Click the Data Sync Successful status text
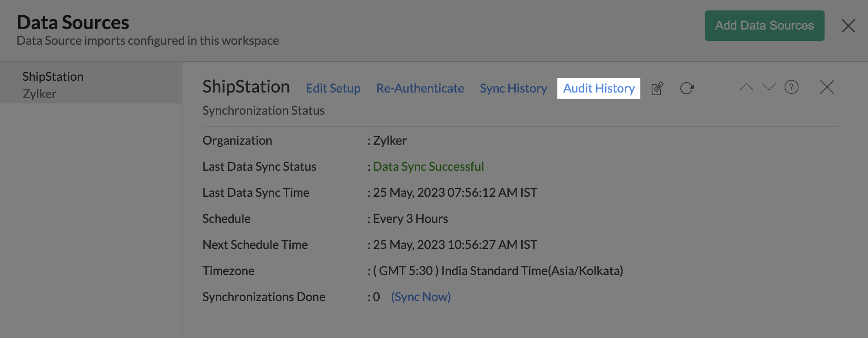 428,166
